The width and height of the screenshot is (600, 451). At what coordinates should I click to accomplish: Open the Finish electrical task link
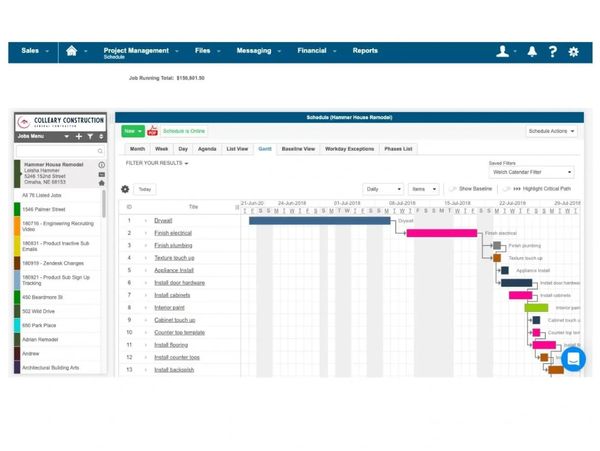[x=173, y=233]
